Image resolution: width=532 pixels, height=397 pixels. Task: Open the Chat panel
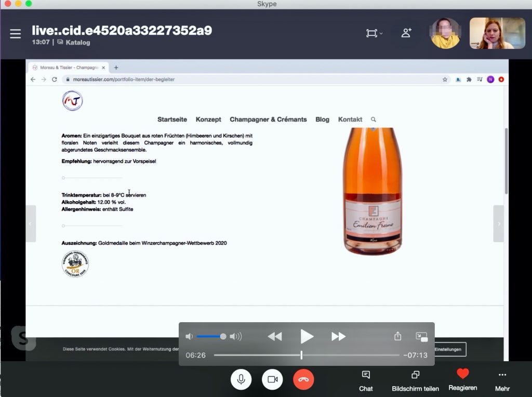[366, 380]
